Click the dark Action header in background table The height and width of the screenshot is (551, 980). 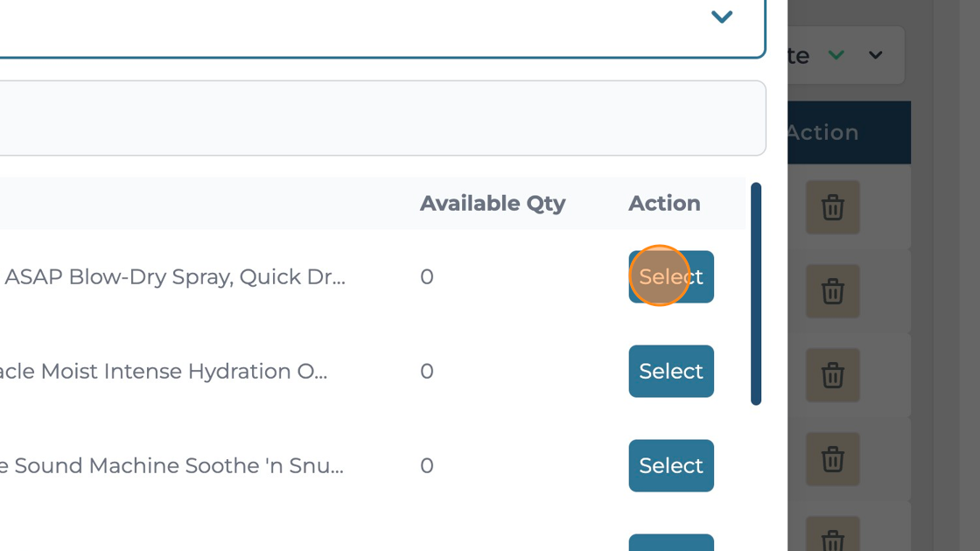click(822, 133)
